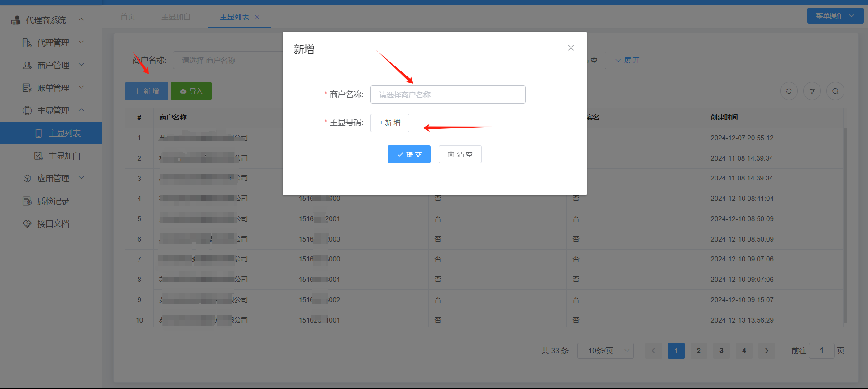Expand the 应用管理 submenu arrow
The height and width of the screenshot is (389, 868).
82,178
